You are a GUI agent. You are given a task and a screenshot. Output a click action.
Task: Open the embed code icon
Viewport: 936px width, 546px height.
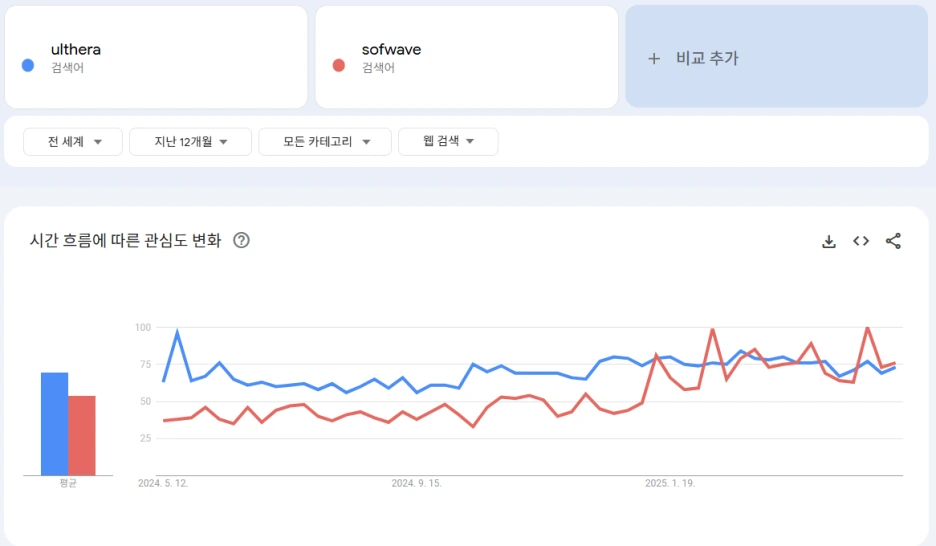pyautogui.click(x=861, y=241)
